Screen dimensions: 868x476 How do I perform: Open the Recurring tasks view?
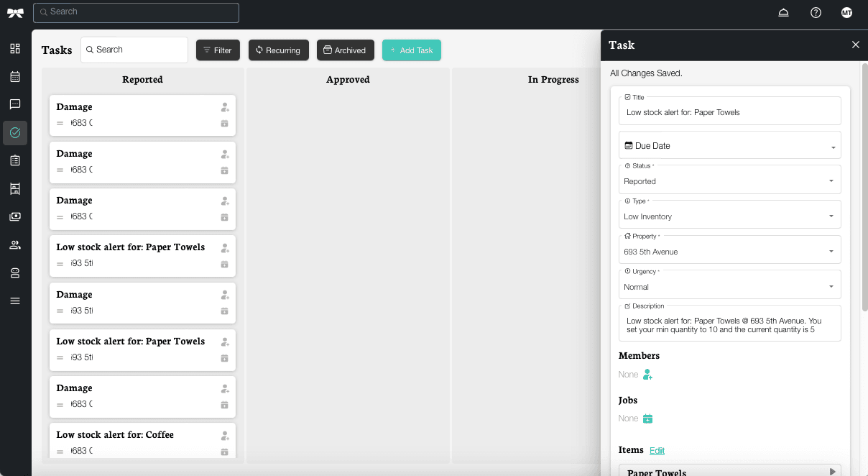click(278, 50)
